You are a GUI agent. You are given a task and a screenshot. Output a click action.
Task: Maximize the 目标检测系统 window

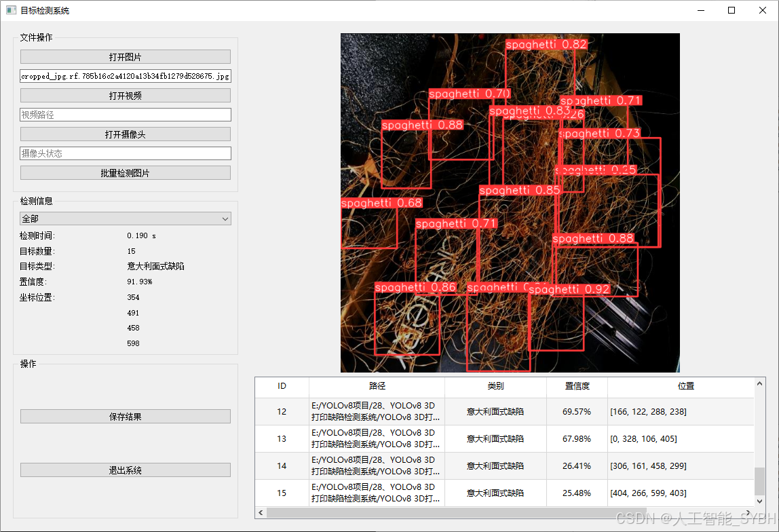tap(731, 10)
